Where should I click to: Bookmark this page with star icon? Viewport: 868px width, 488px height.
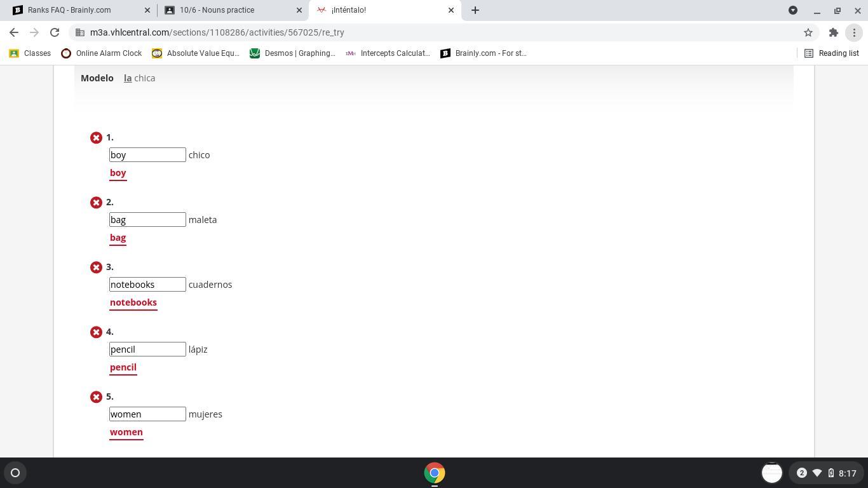[808, 32]
